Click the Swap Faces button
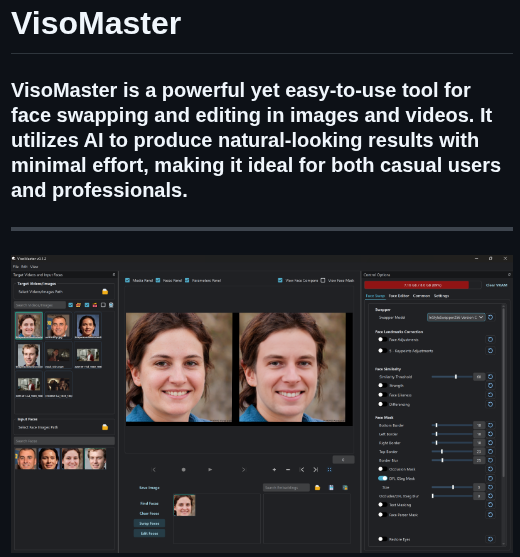520x557 pixels. point(149,523)
